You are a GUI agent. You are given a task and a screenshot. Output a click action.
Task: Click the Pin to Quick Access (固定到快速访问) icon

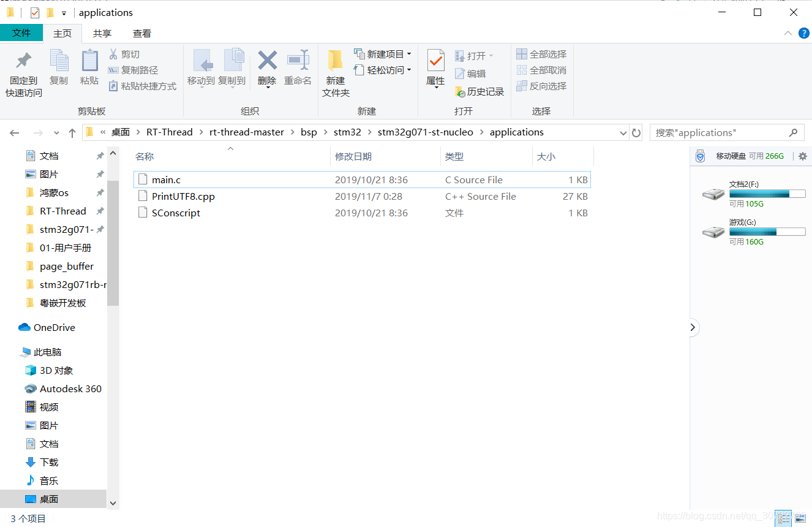pyautogui.click(x=24, y=61)
